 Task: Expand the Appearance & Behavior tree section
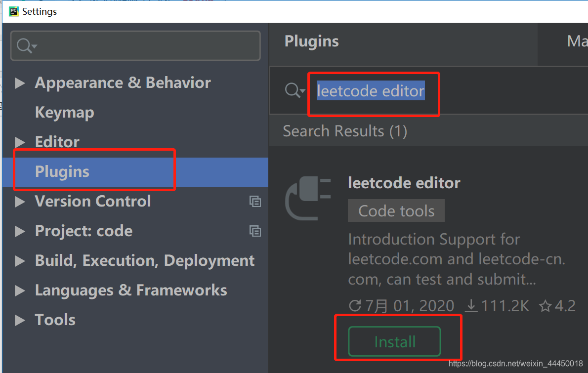[x=20, y=83]
